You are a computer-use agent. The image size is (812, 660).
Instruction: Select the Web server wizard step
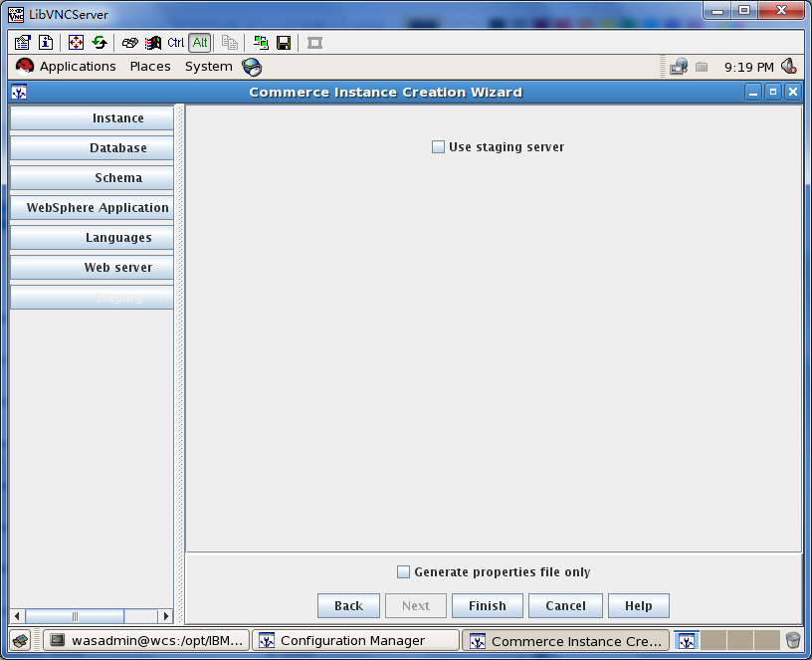coord(93,268)
